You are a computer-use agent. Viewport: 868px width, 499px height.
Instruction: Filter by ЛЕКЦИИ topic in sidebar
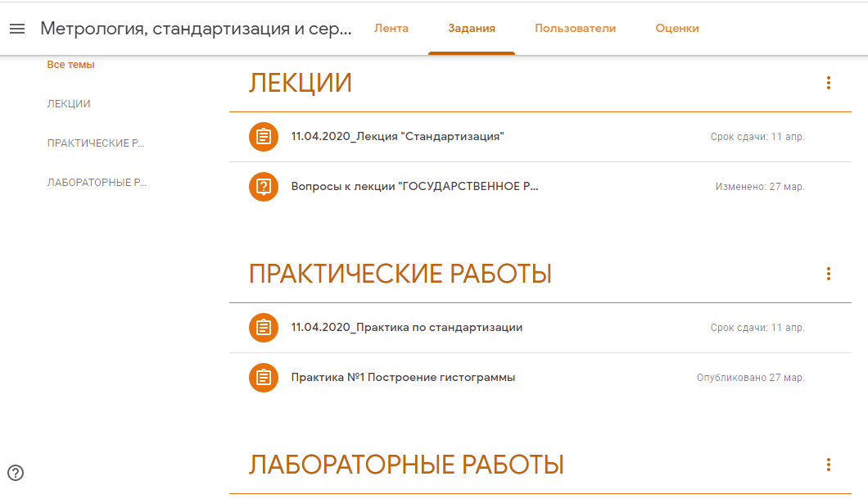pyautogui.click(x=69, y=104)
